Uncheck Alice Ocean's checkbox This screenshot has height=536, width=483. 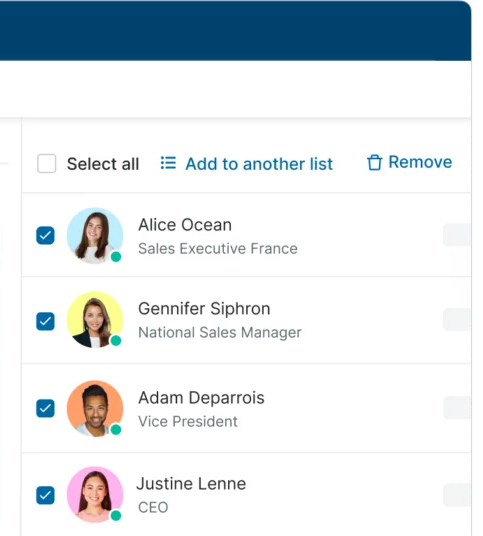pos(45,235)
